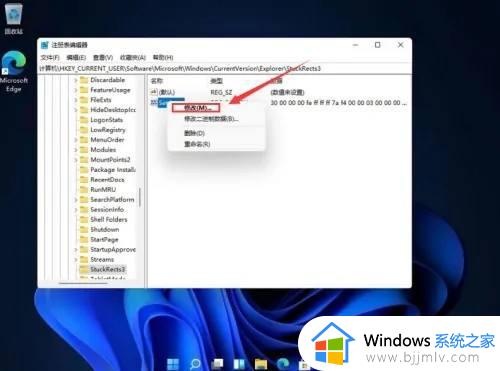500x371 pixels.
Task: Select the FileExts key label
Action: coord(101,100)
